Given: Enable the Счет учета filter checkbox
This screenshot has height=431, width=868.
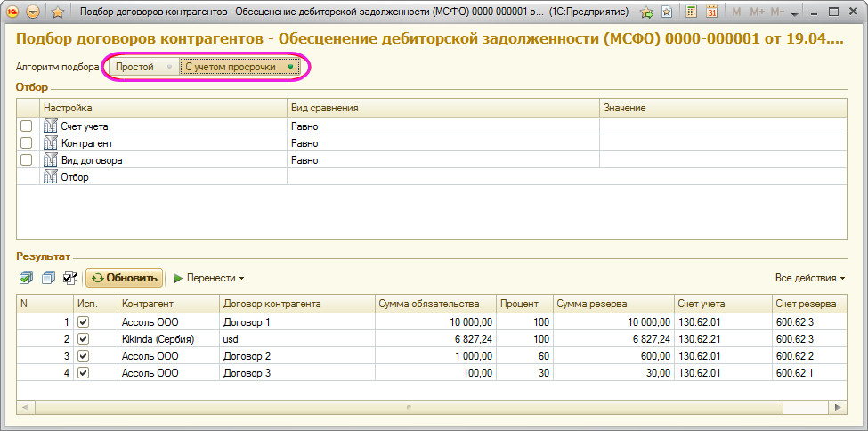Looking at the screenshot, I should coord(27,126).
